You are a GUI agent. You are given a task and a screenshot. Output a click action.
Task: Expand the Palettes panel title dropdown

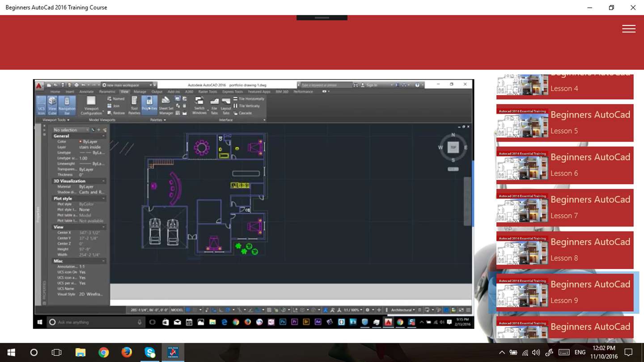[158, 120]
